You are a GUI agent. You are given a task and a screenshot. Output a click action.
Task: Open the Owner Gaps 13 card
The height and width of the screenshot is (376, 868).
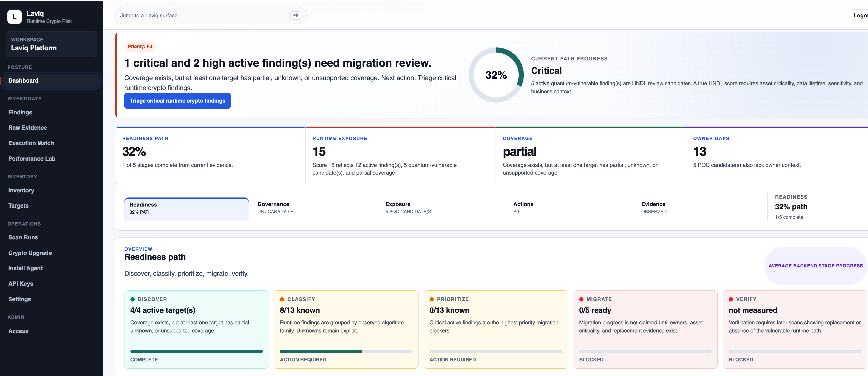tap(777, 155)
